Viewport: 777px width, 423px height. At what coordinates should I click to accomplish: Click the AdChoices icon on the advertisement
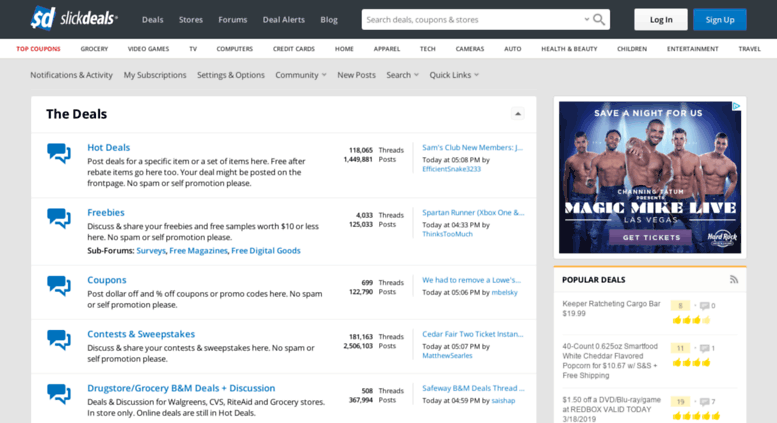click(x=736, y=106)
